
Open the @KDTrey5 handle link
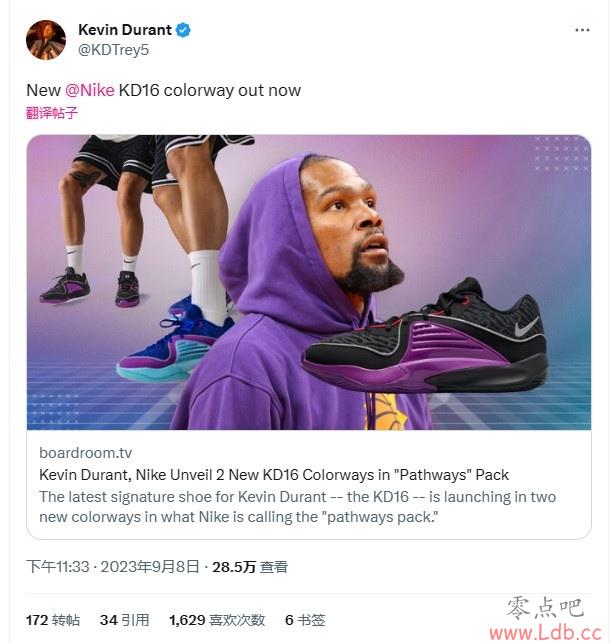pyautogui.click(x=113, y=50)
